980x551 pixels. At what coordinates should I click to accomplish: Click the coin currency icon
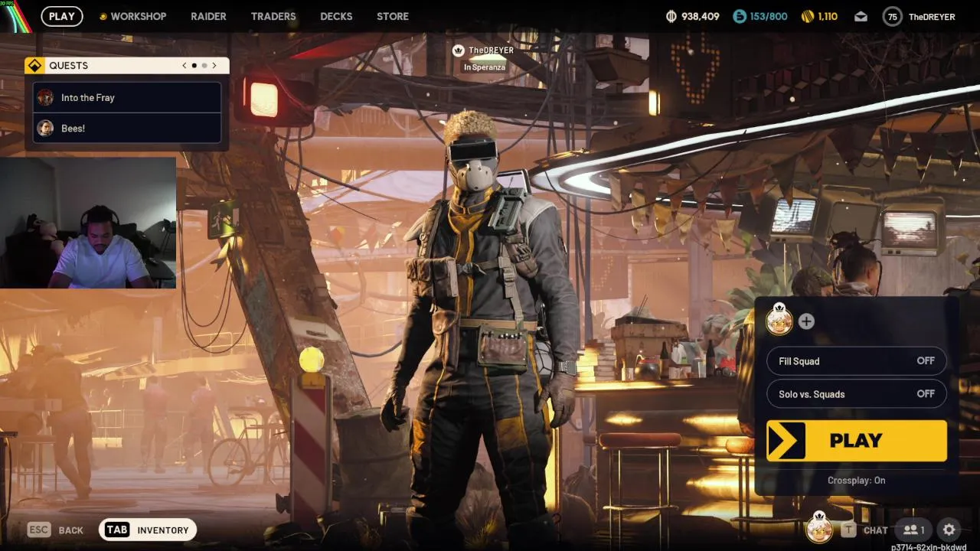(x=671, y=16)
